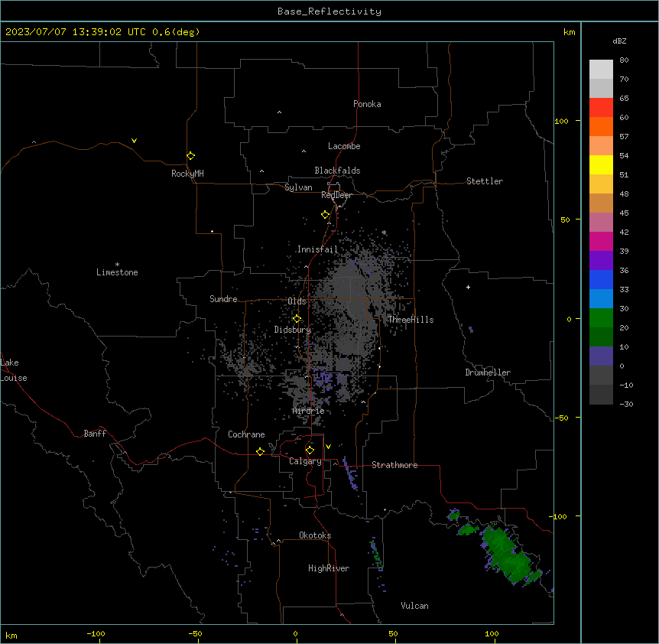The image size is (659, 644).
Task: Select the orange 60-57 dBZ legend color
Action: click(x=601, y=126)
